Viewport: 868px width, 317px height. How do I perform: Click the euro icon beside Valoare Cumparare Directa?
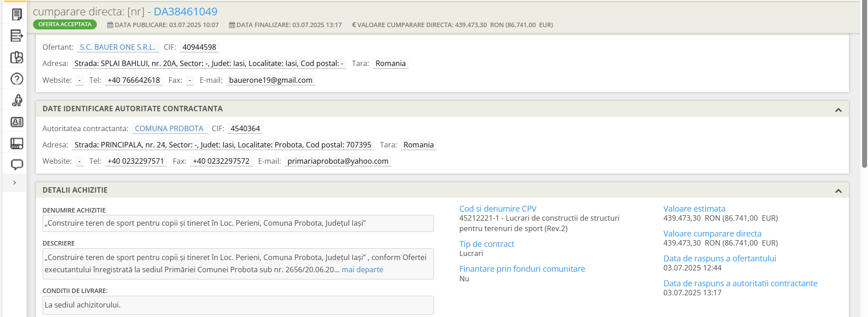point(354,25)
